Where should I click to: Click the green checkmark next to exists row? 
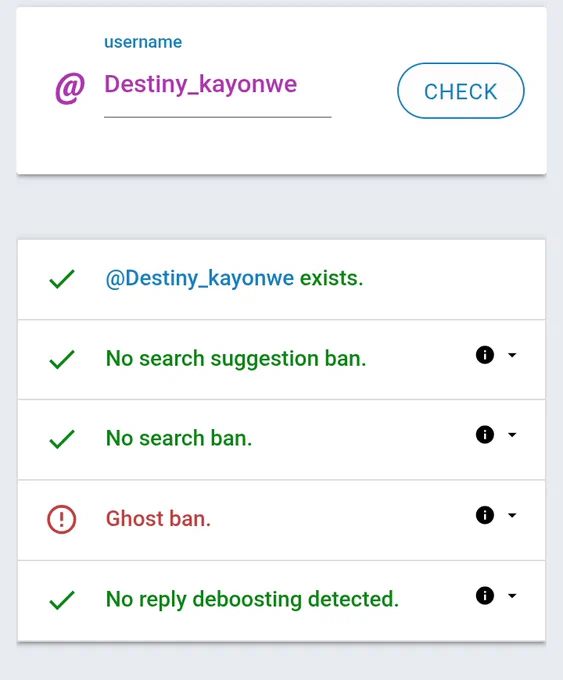[x=62, y=279]
